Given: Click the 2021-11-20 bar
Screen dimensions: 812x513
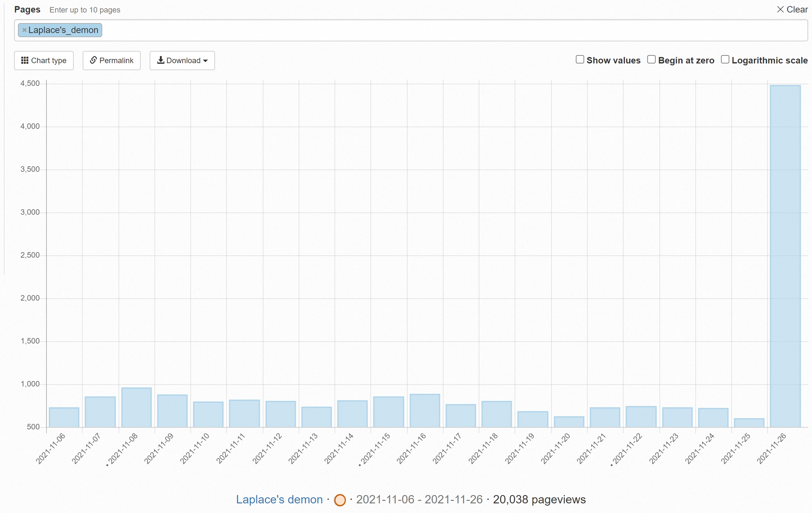Looking at the screenshot, I should click(x=569, y=422).
